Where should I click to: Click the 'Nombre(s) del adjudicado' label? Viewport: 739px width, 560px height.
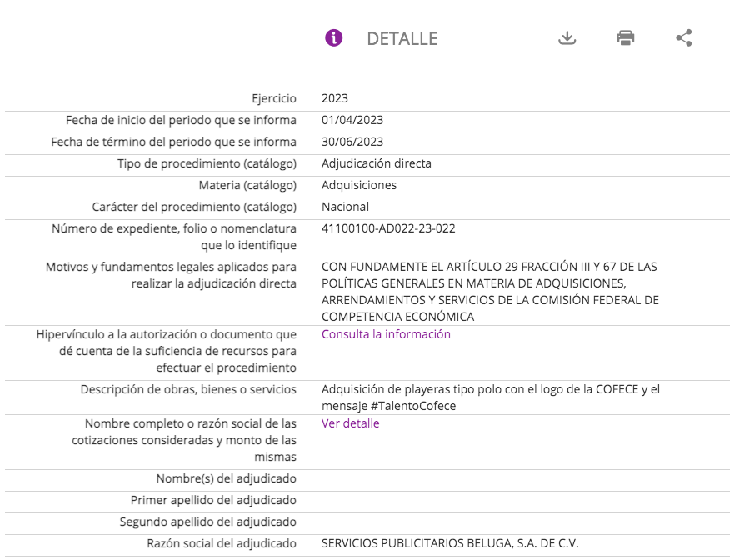pyautogui.click(x=226, y=478)
